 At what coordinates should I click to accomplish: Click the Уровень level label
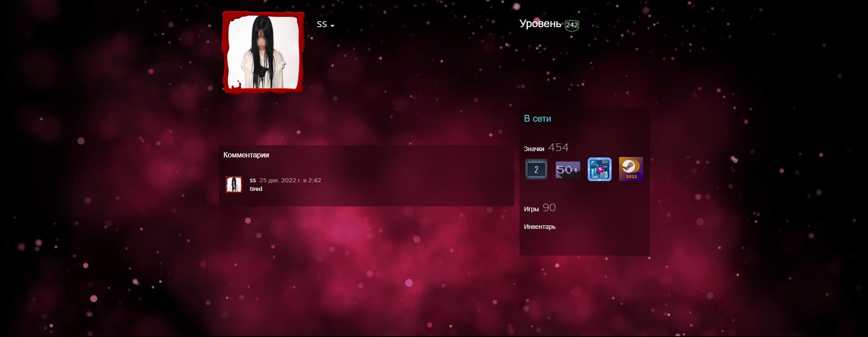pos(540,24)
